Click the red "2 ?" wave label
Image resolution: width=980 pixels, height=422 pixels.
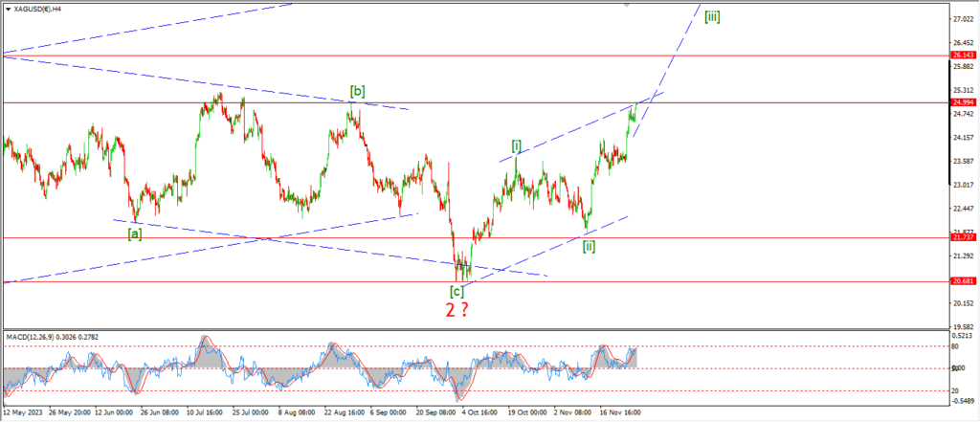pos(457,309)
